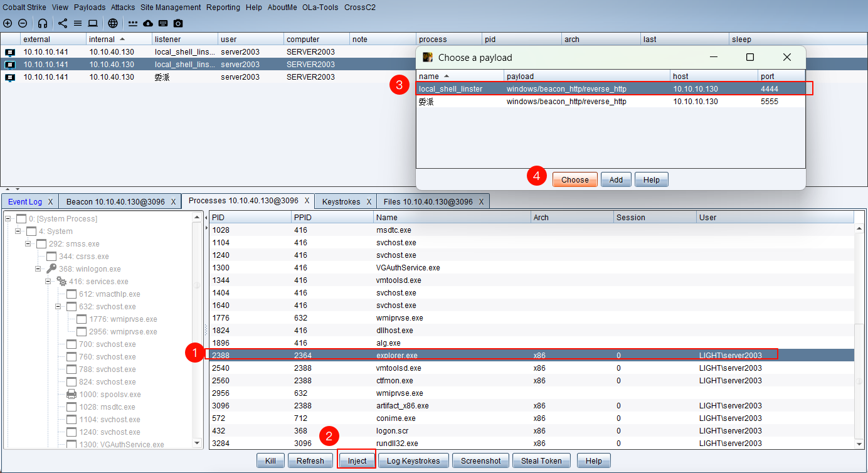868x473 pixels.
Task: Click key icon beside 368: winlogon.exe
Action: tap(51, 268)
